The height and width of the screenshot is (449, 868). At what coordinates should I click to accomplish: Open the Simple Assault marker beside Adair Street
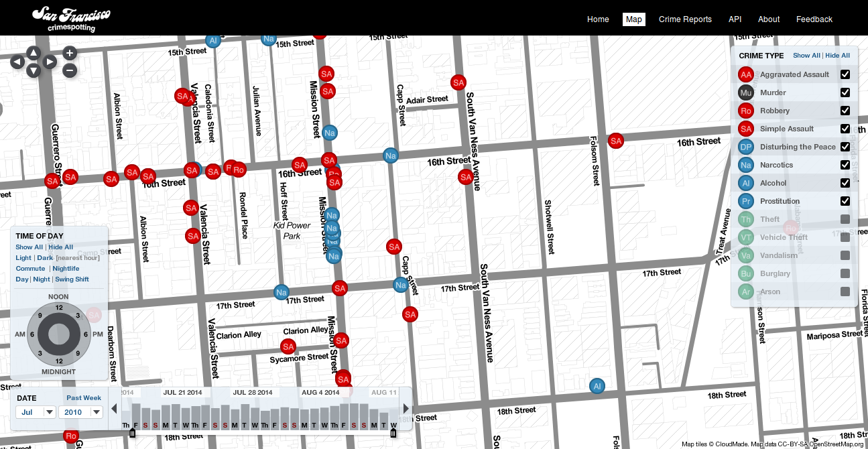pos(458,82)
